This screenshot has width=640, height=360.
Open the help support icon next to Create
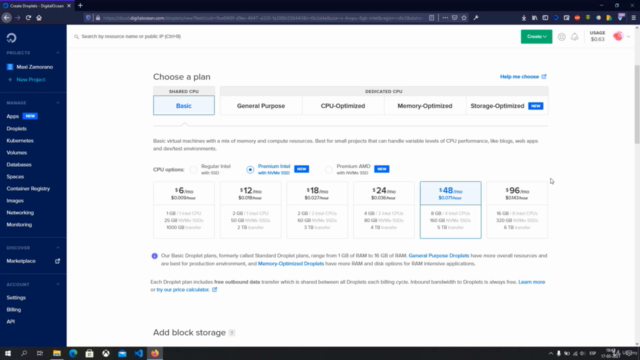pos(562,37)
